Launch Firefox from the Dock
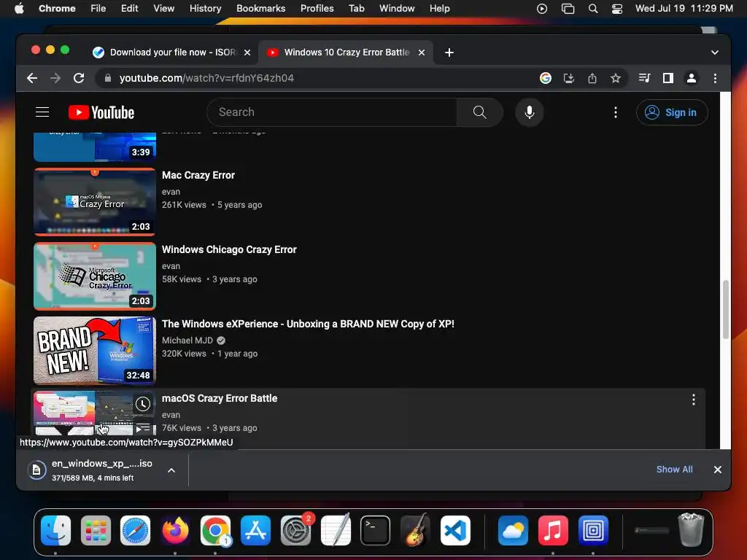This screenshot has width=747, height=560. [175, 530]
